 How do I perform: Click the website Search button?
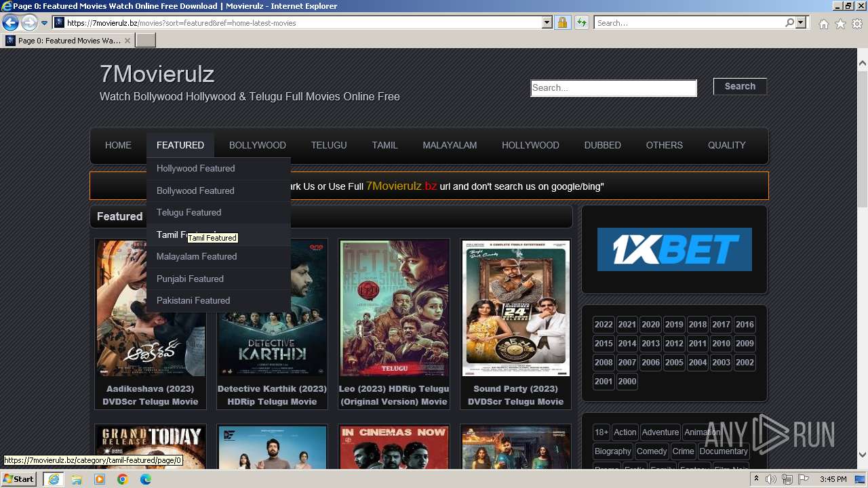tap(740, 86)
